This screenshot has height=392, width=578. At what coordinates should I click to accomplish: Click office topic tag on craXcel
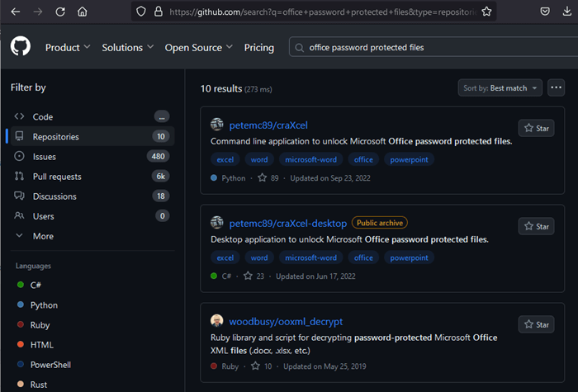point(363,159)
